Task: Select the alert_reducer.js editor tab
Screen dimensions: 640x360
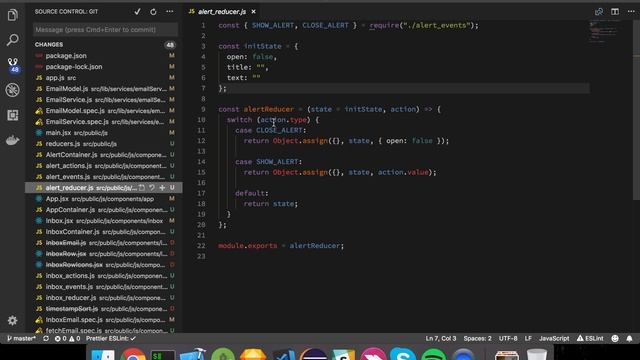Action: click(x=222, y=12)
